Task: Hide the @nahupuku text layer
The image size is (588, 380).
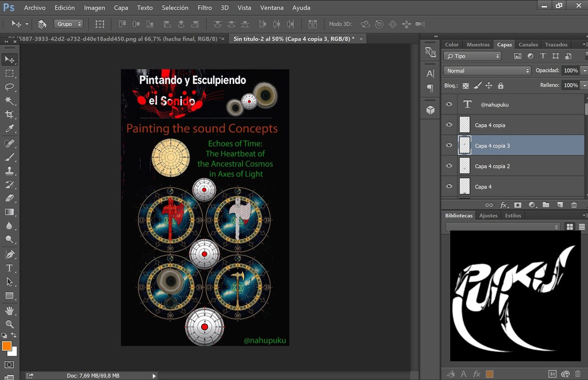Action: pos(449,104)
